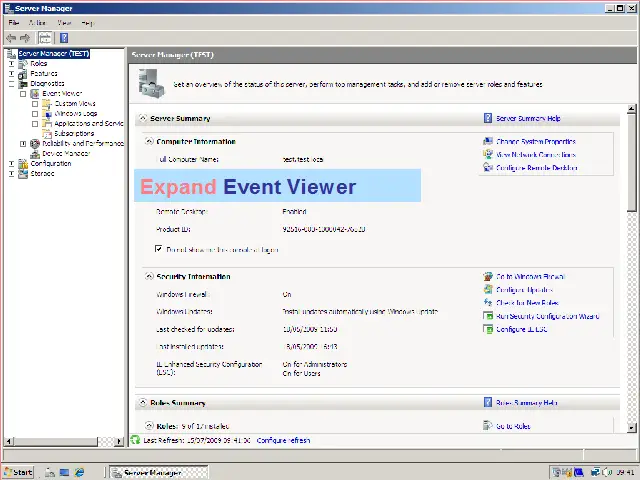Open the Go to Roles link
Screen dimensions: 640x480
pyautogui.click(x=513, y=426)
